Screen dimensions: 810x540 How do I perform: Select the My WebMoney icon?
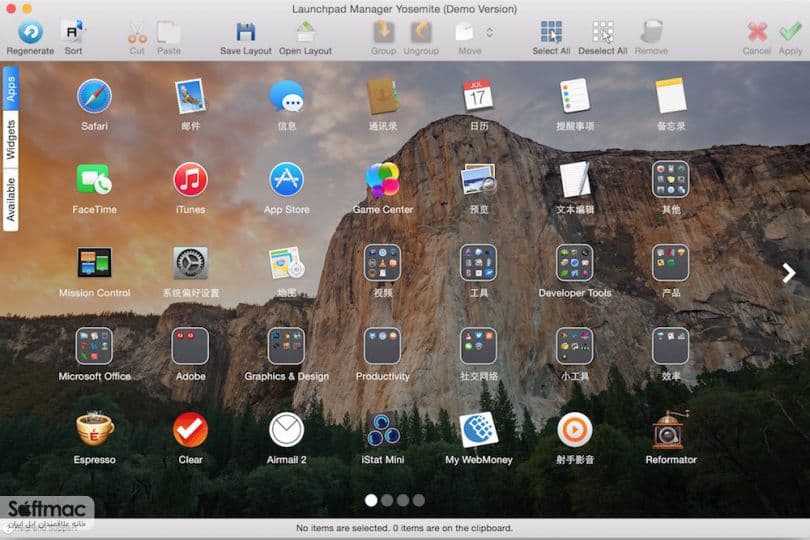478,429
